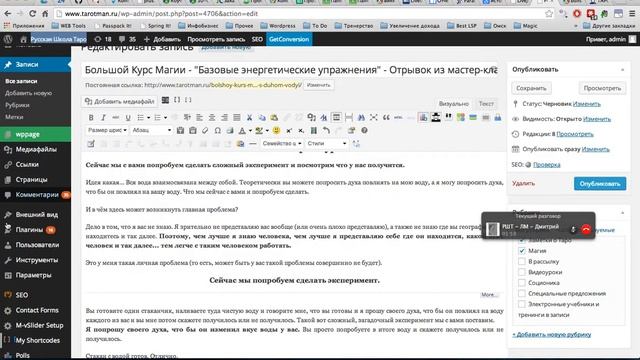Screen dimensions: 640x360
Task: Click in the post title field
Action: (x=290, y=70)
